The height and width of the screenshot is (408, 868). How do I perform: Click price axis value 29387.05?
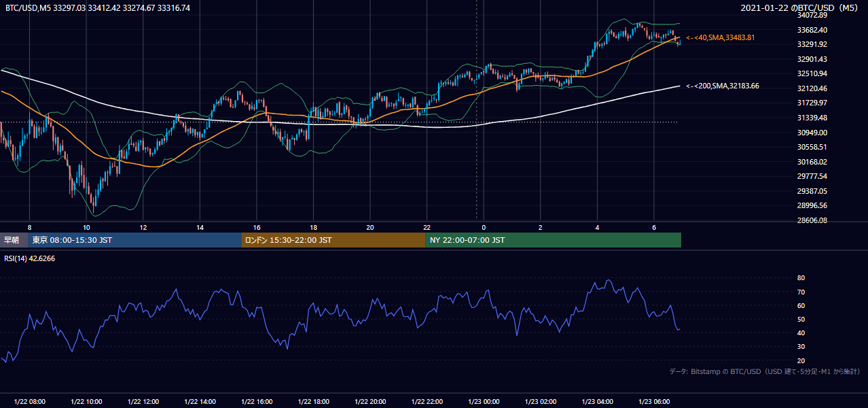[x=812, y=191]
